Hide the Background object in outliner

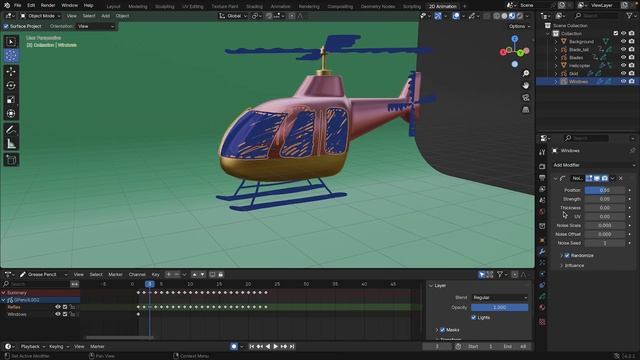point(623,41)
